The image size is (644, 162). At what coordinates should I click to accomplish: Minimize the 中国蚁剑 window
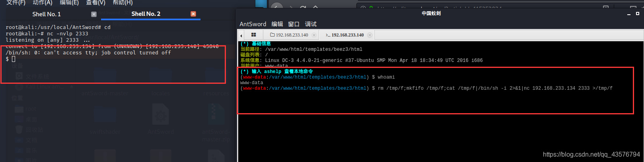click(629, 14)
